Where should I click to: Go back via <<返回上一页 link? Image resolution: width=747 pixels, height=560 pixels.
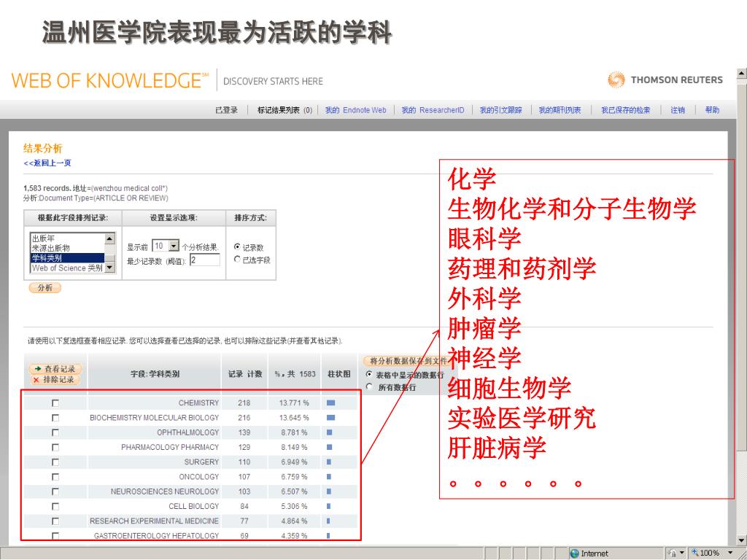point(47,163)
